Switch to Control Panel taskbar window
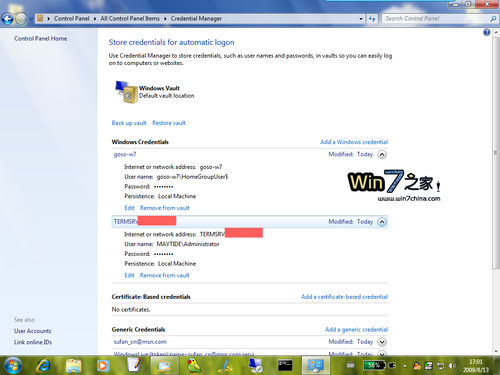The height and width of the screenshot is (375, 500). click(315, 366)
